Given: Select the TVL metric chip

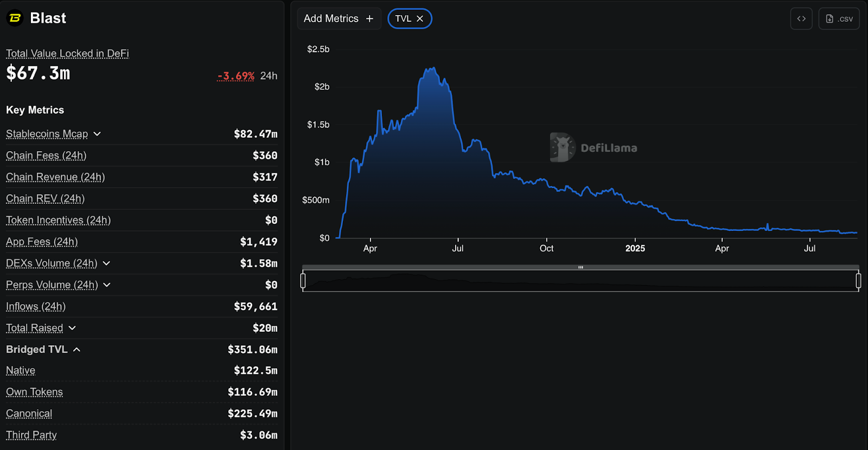Looking at the screenshot, I should coord(410,18).
